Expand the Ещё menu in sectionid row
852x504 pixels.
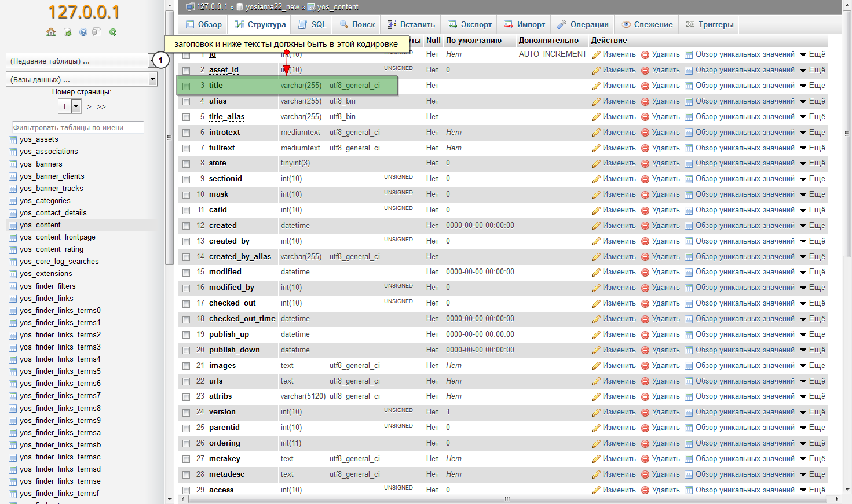(x=812, y=179)
